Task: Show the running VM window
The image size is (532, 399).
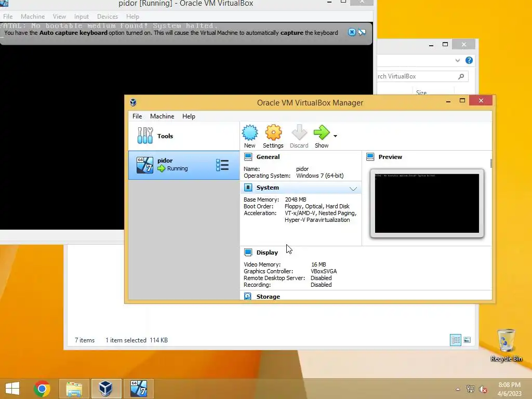Action: (x=321, y=137)
